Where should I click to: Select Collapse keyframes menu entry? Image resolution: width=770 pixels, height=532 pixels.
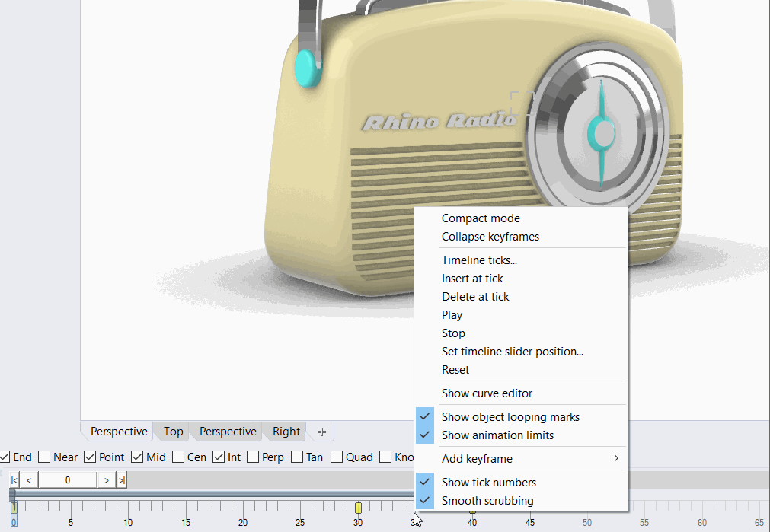pyautogui.click(x=521, y=237)
